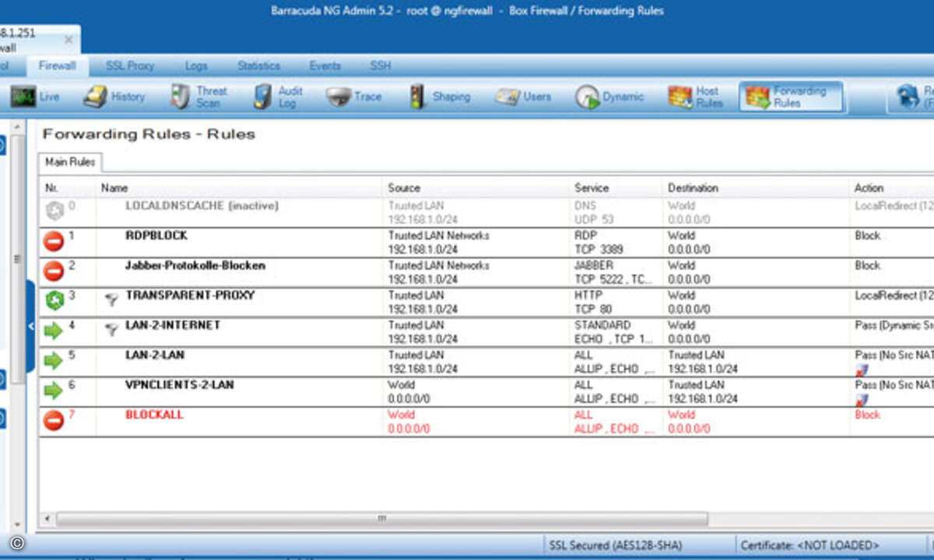
Task: Click Trusted LAN destination cell of LAN-2-LAN
Action: click(754, 362)
